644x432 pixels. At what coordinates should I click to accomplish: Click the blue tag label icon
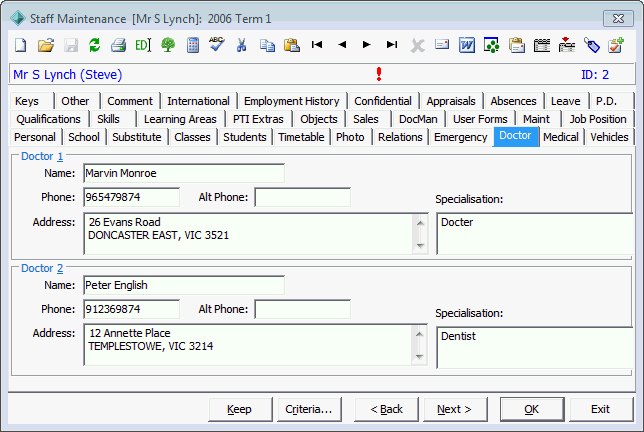[x=592, y=45]
